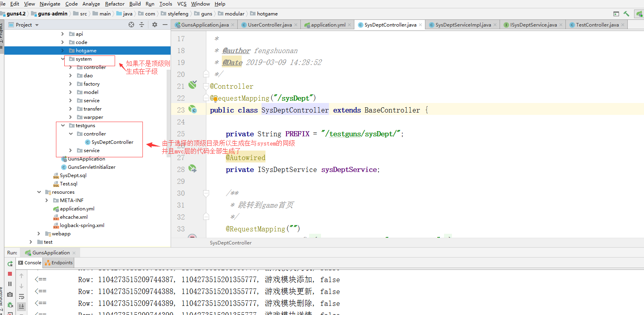Open the Refactor menu
This screenshot has height=315, width=644.
(x=115, y=4)
